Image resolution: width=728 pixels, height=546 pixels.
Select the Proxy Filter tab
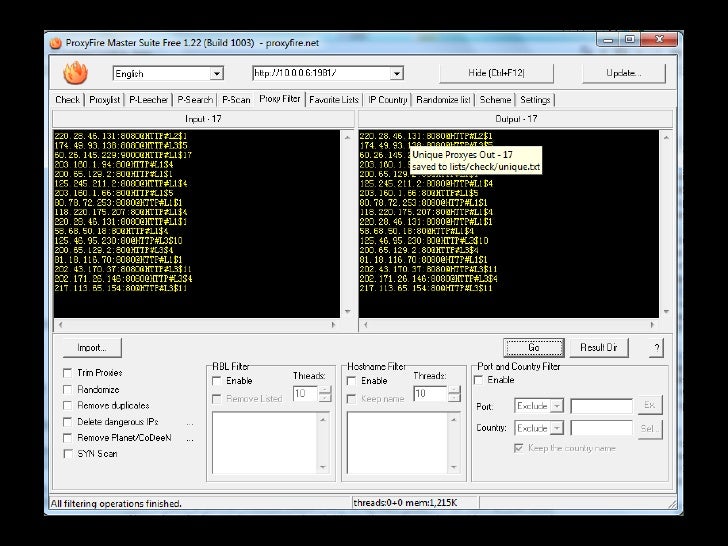tap(280, 98)
